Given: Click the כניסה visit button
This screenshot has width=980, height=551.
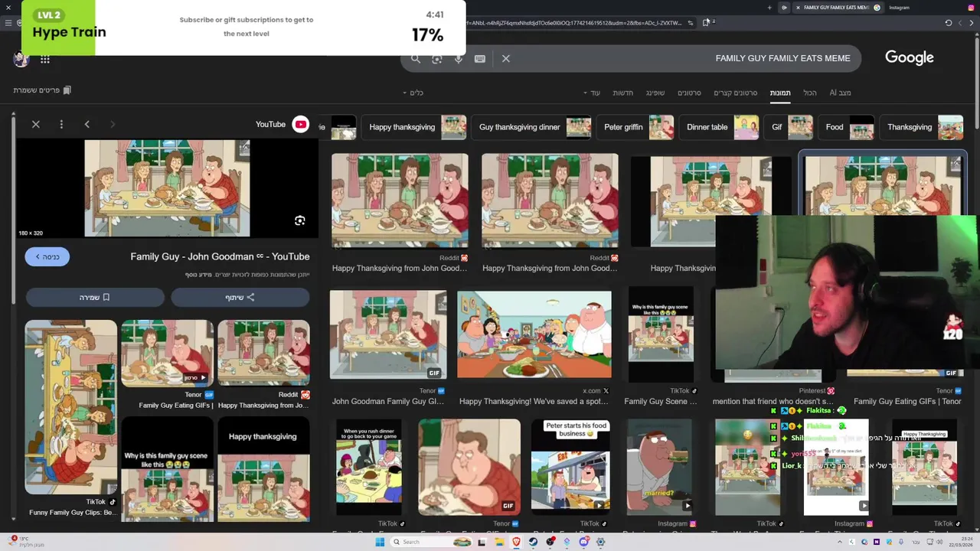Looking at the screenshot, I should (x=47, y=256).
